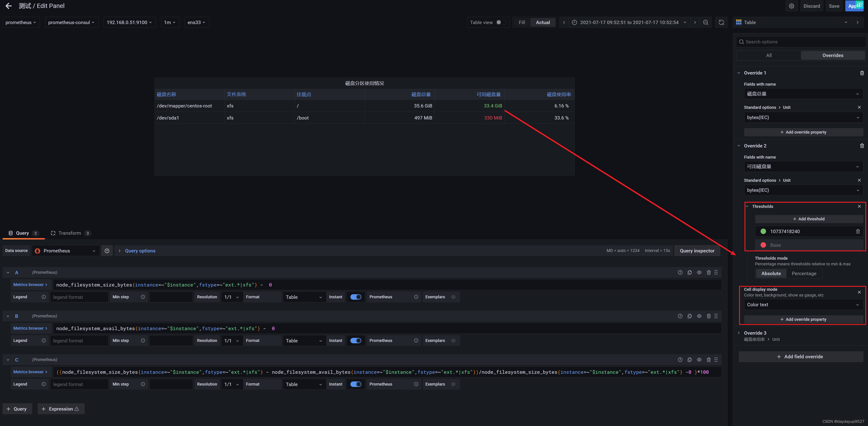Toggle Instant switch for query B

click(x=356, y=341)
